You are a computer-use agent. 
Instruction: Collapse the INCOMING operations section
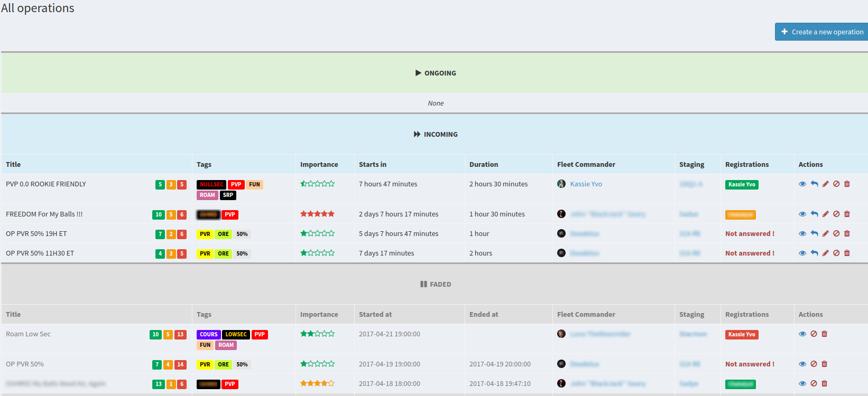click(x=436, y=134)
